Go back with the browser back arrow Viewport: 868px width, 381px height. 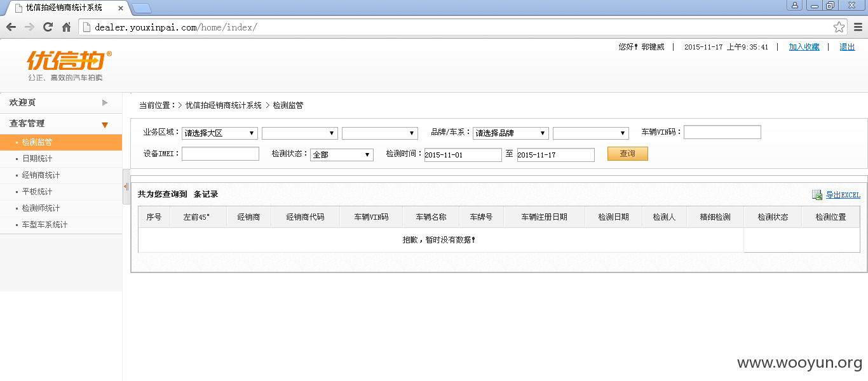(11, 27)
